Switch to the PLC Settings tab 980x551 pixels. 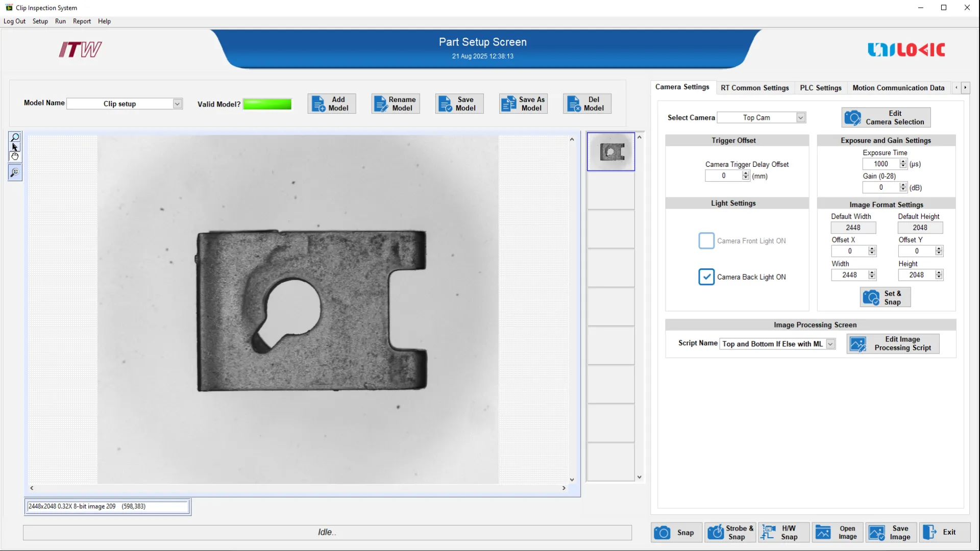point(820,88)
